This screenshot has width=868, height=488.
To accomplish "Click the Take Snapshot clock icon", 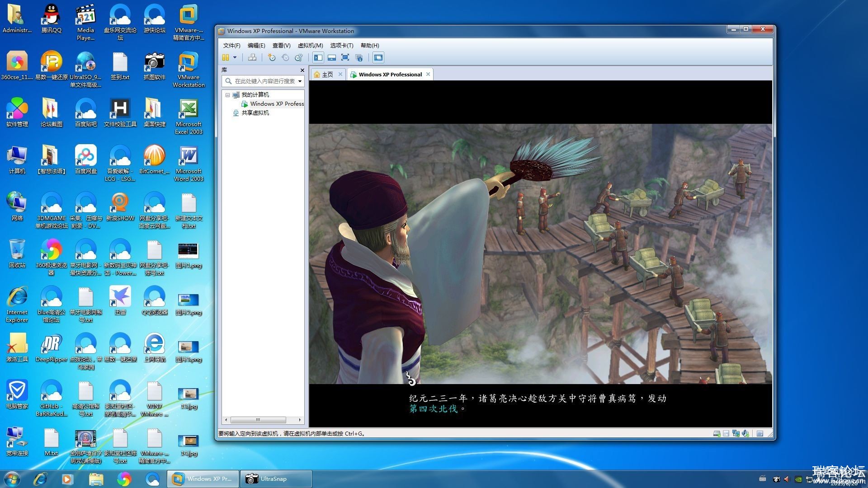I will coord(271,57).
